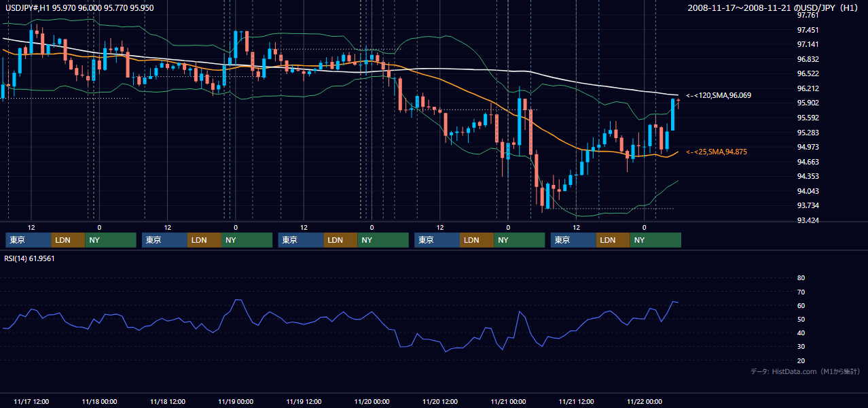Screen dimensions: 868x408
Task: Click the 2008-11-17〜2008-11-21 USD/JPY chart title
Action: pos(774,7)
